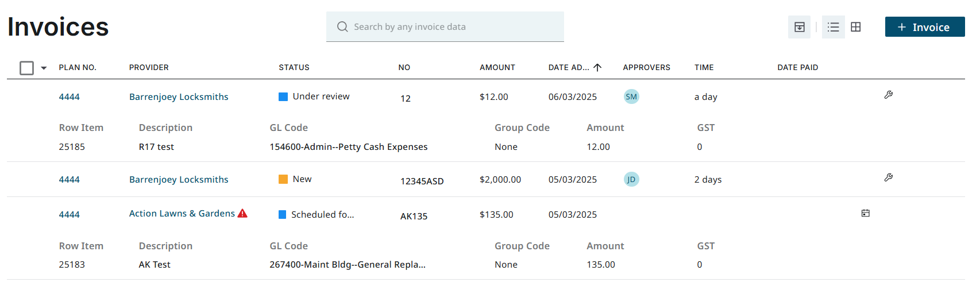The height and width of the screenshot is (282, 980).
Task: Switch to grid view layout
Action: tap(855, 27)
